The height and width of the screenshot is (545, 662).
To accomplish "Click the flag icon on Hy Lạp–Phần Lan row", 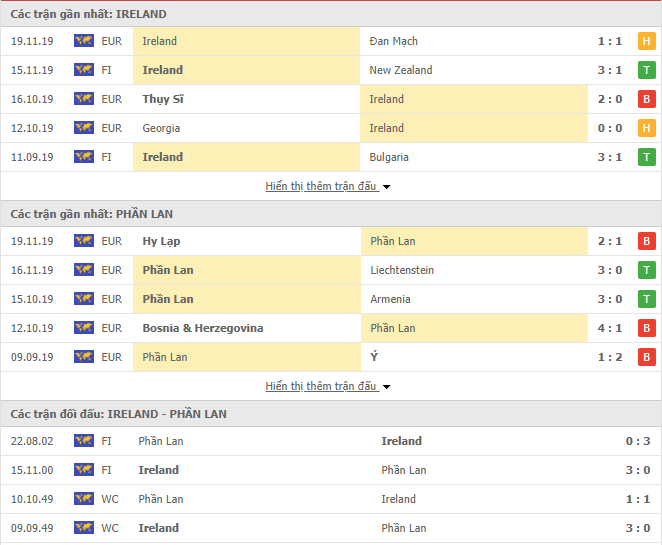I will pyautogui.click(x=84, y=241).
